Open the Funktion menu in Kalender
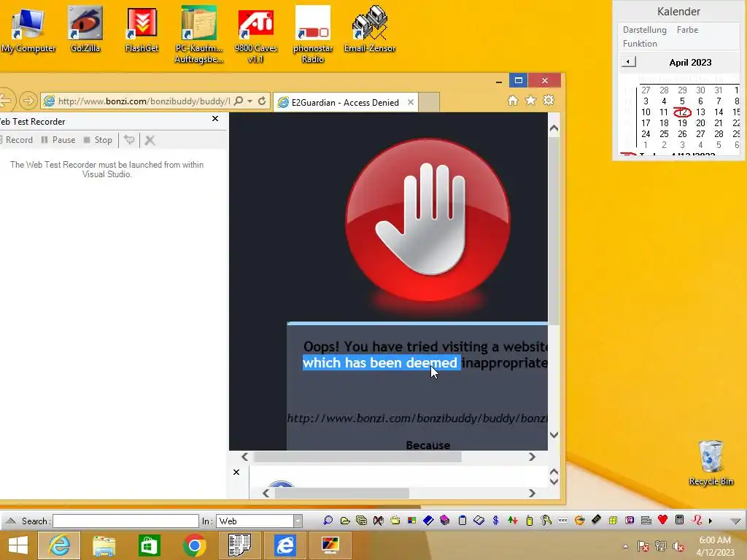The width and height of the screenshot is (747, 560). 640,43
